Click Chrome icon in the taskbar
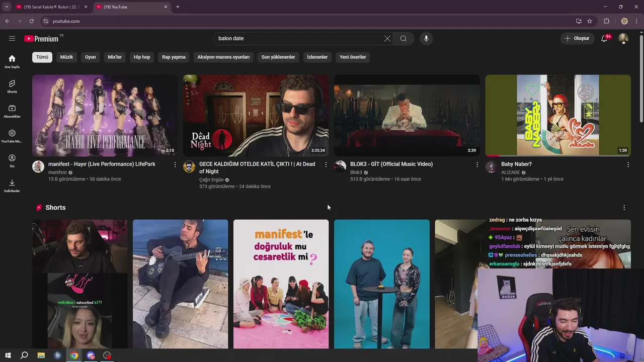 74,355
